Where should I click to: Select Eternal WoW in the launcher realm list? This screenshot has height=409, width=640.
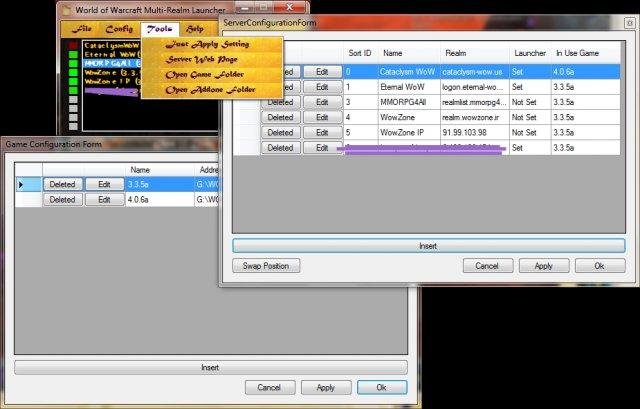tap(111, 54)
